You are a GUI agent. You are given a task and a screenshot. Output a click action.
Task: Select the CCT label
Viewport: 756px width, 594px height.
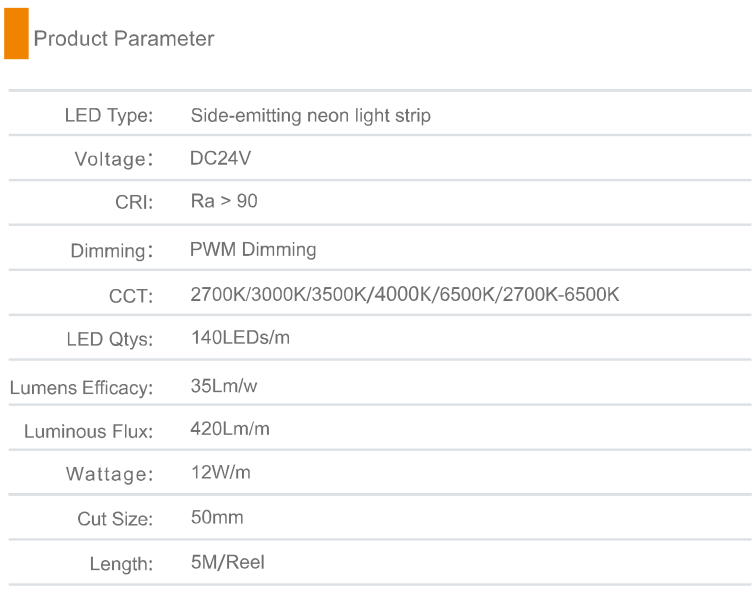131,296
